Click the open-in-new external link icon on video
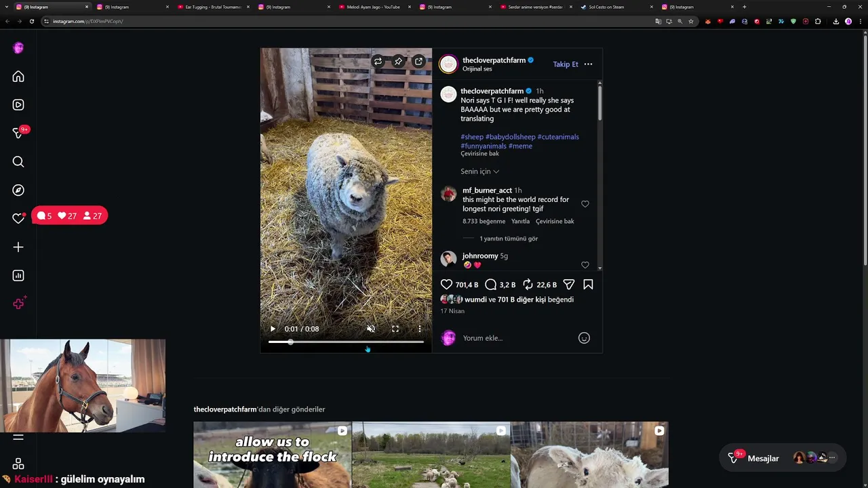The width and height of the screenshot is (868, 488). click(418, 62)
